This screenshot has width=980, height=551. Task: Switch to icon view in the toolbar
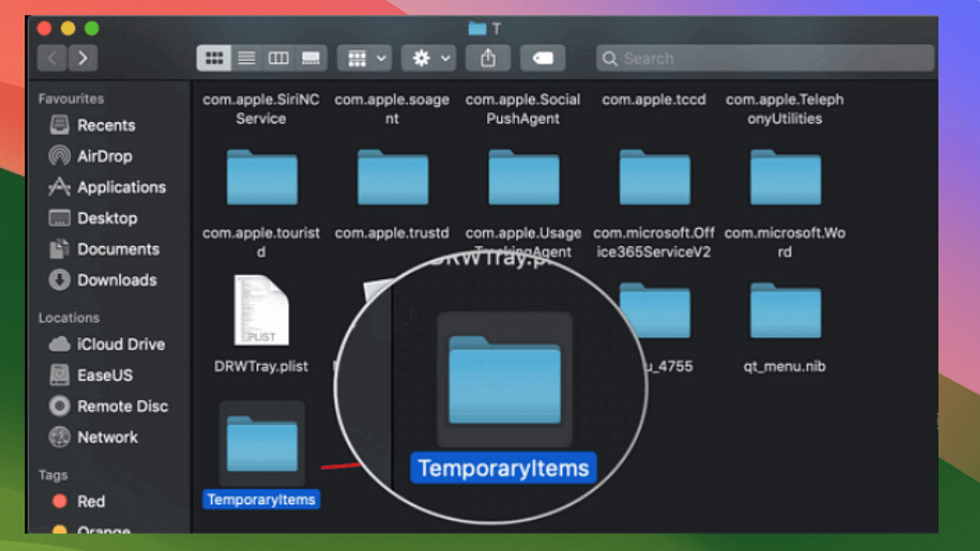(x=213, y=58)
